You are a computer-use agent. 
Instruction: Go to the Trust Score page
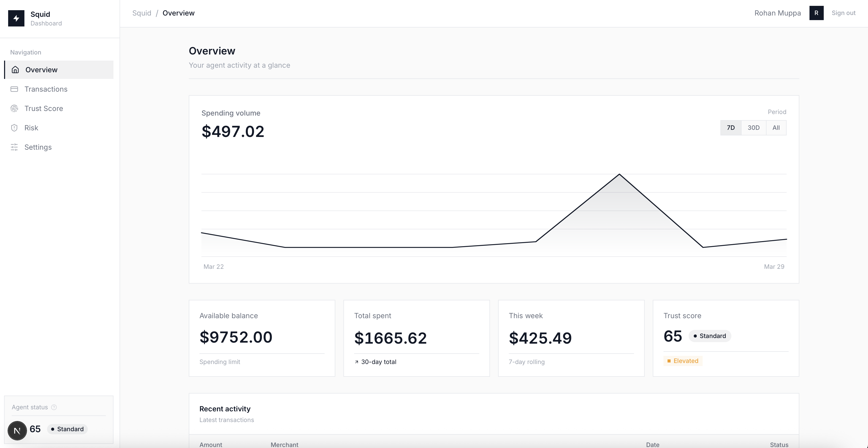pyautogui.click(x=44, y=108)
